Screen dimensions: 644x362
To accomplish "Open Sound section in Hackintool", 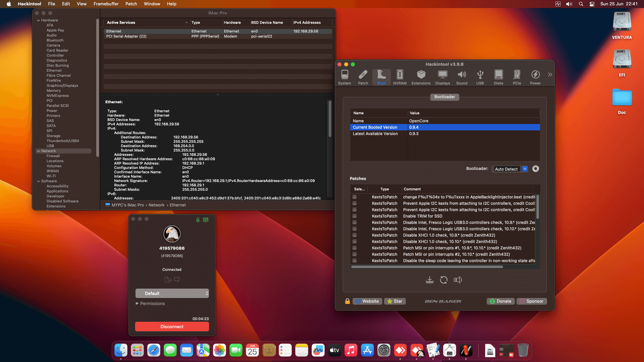I will pyautogui.click(x=462, y=77).
